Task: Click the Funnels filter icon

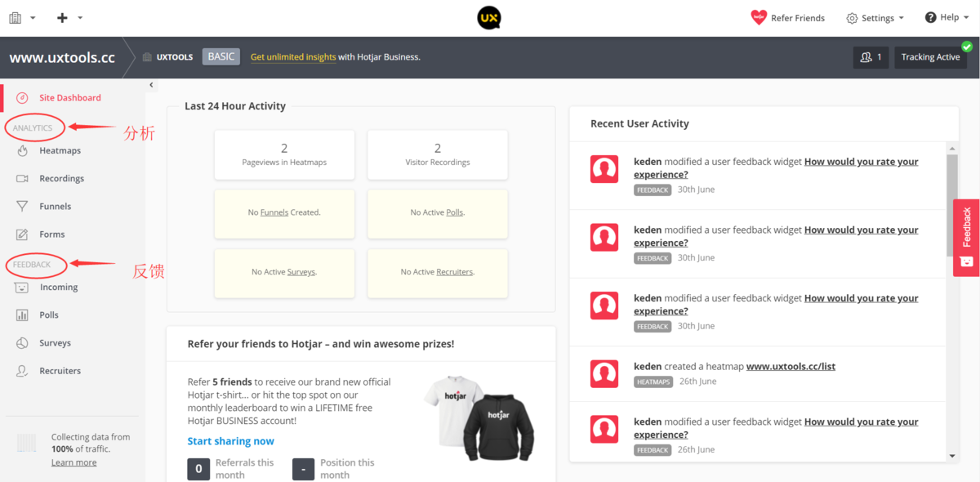Action: pos(22,207)
